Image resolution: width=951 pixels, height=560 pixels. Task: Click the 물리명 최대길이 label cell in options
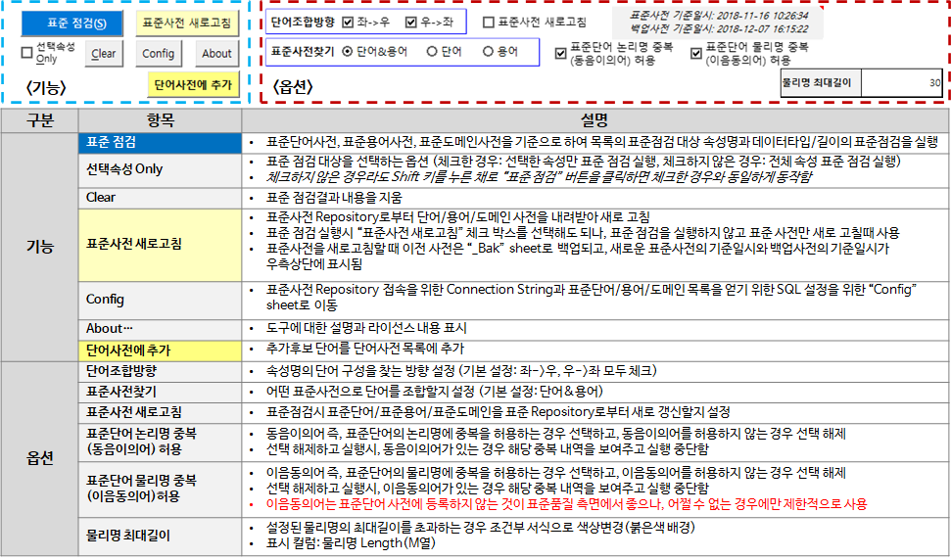pyautogui.click(x=821, y=83)
